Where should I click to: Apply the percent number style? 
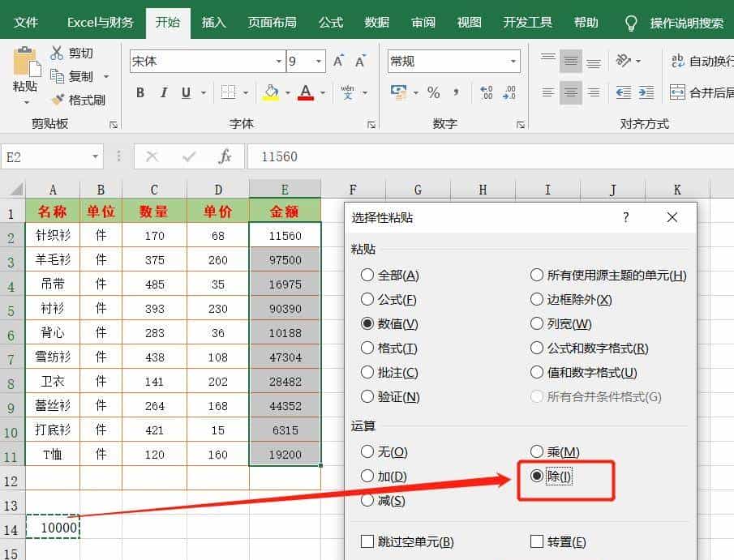(x=434, y=92)
